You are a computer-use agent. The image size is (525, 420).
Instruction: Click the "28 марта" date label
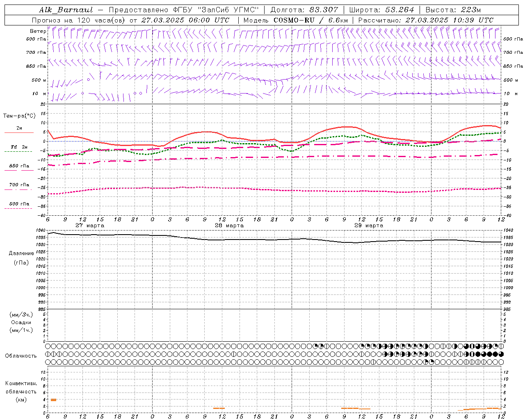coord(229,226)
